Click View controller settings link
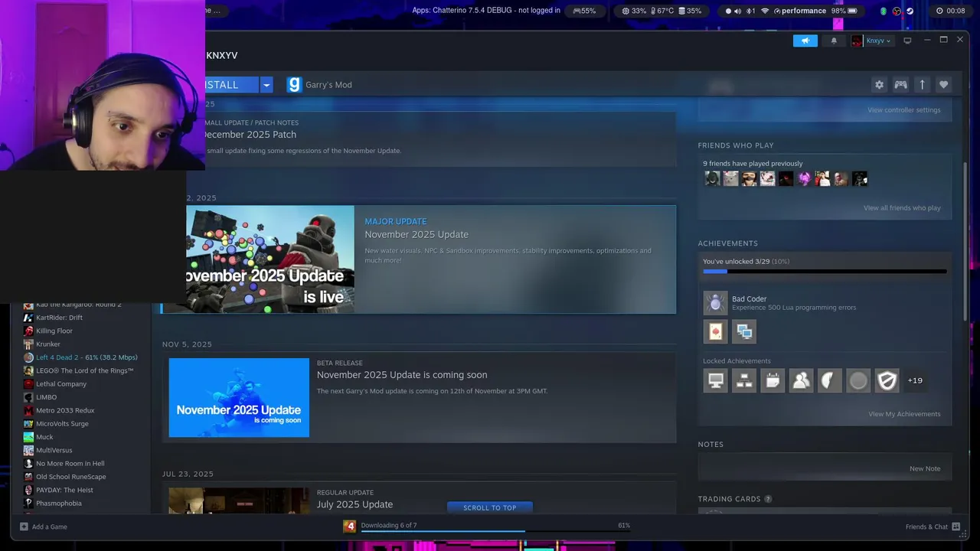The width and height of the screenshot is (980, 551). [x=903, y=110]
